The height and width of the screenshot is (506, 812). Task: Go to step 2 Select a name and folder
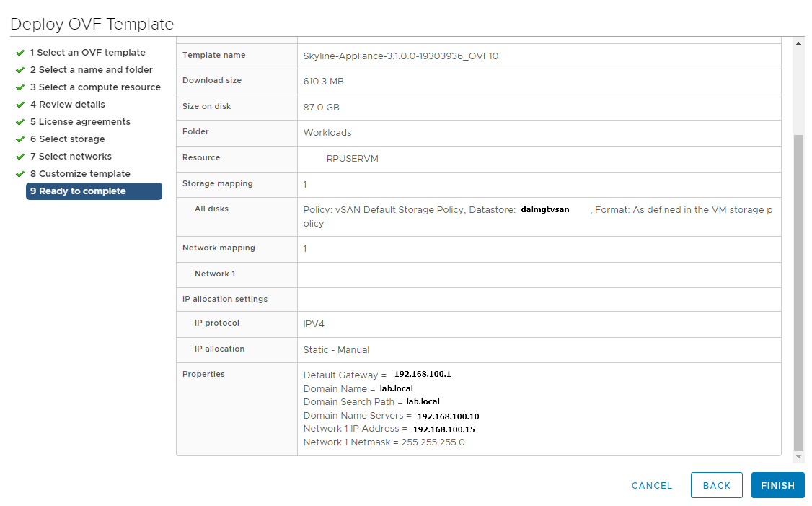[x=91, y=70]
